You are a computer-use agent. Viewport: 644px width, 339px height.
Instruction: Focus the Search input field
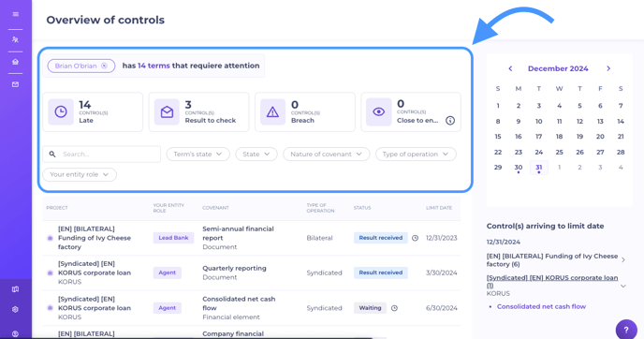[102, 155]
